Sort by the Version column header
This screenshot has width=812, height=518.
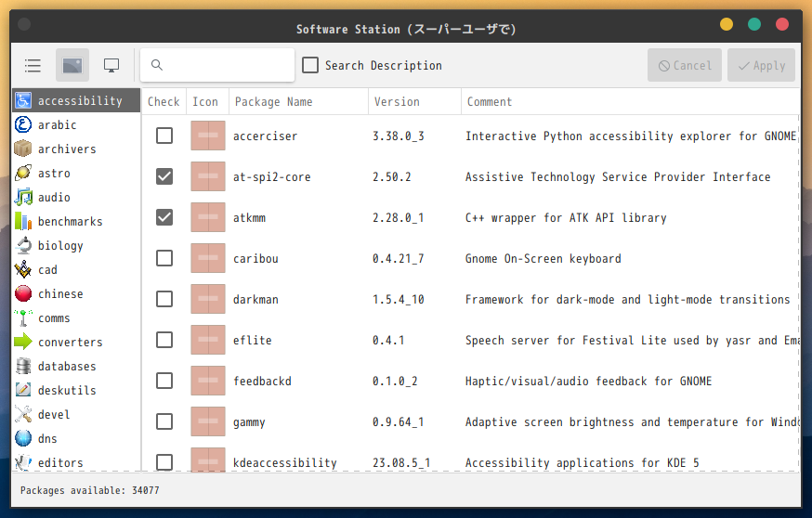click(x=414, y=102)
